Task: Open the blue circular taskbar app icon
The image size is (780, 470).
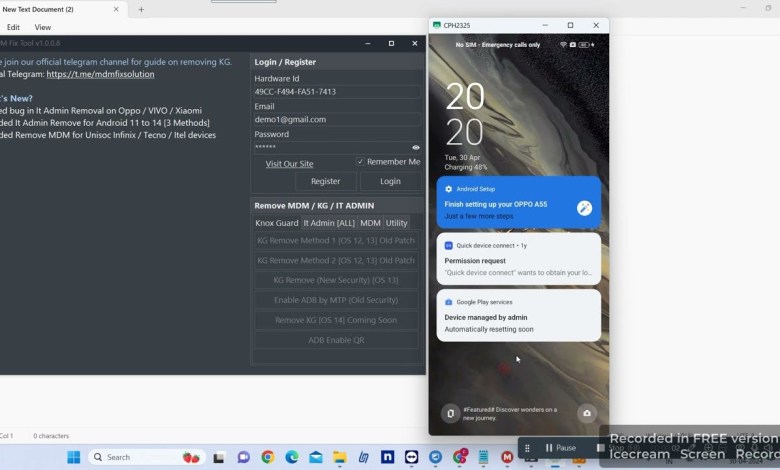Action: (x=435, y=457)
